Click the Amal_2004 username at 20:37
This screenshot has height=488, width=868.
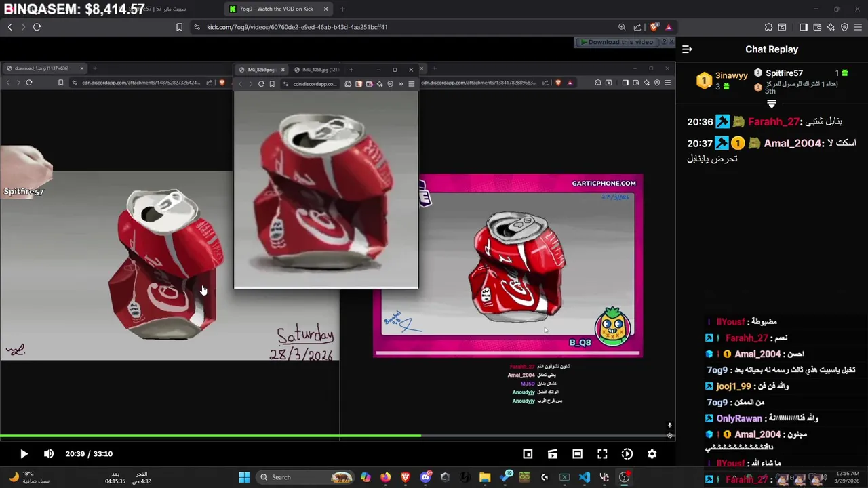coord(793,144)
